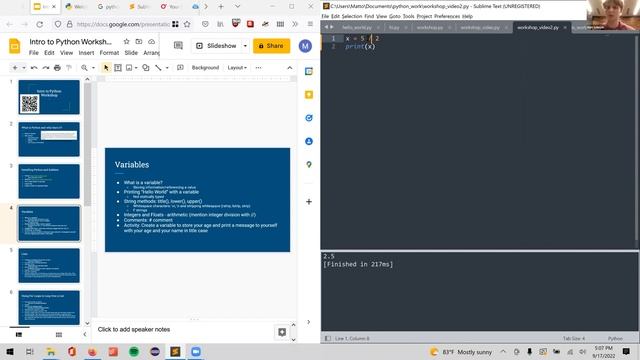Image resolution: width=640 pixels, height=360 pixels.
Task: Click the yellow Share button
Action: (x=271, y=46)
